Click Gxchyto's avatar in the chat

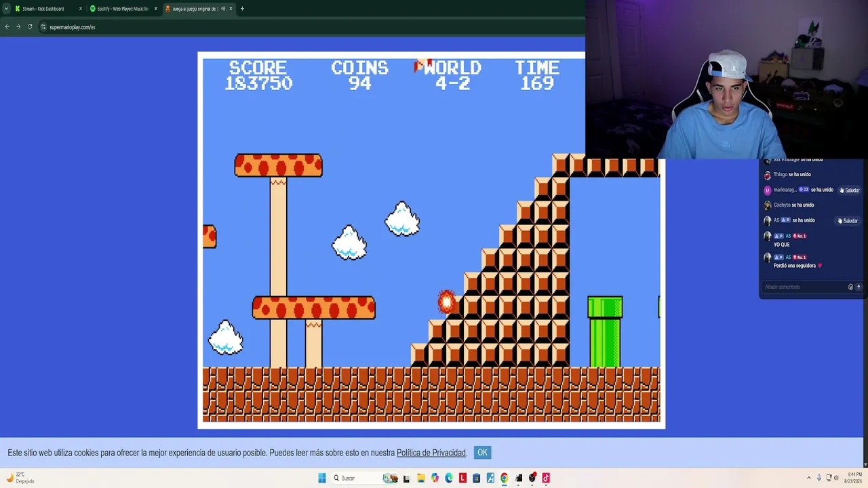click(x=768, y=205)
